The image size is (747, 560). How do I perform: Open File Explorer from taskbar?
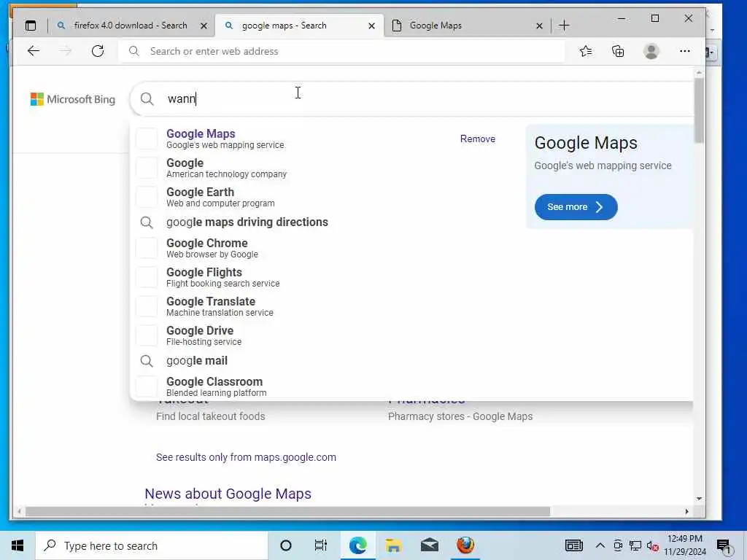(393, 545)
